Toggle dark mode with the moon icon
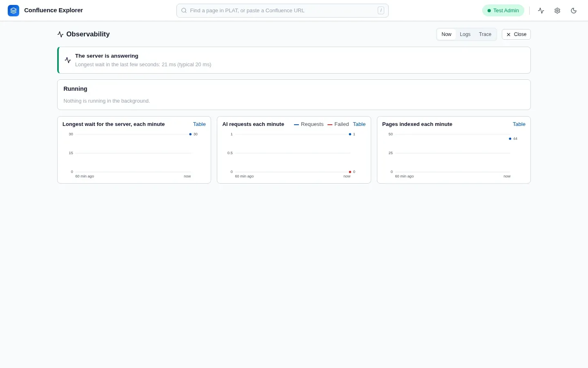588x368 pixels. click(x=574, y=11)
